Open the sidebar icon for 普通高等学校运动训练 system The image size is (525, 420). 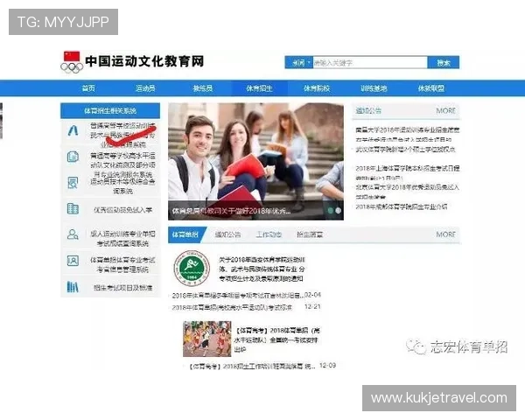(x=73, y=130)
